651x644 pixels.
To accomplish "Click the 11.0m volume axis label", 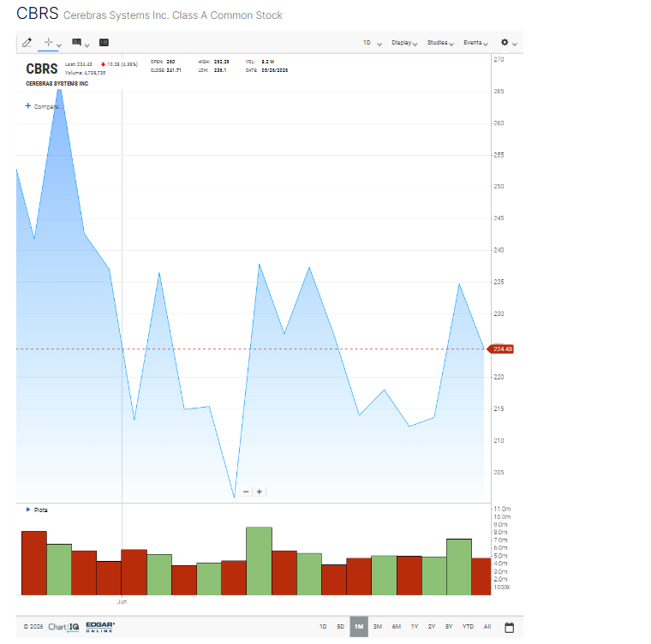I will point(502,509).
